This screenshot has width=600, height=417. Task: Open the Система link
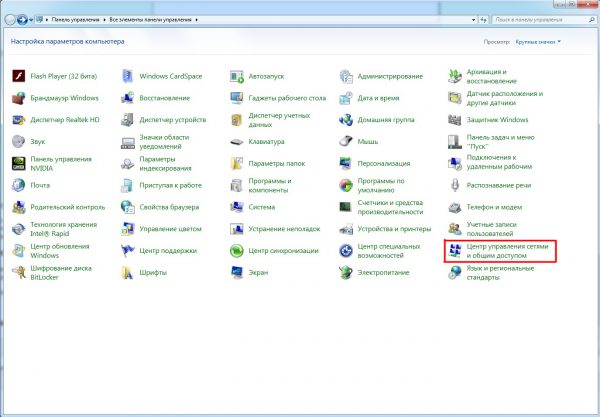262,207
